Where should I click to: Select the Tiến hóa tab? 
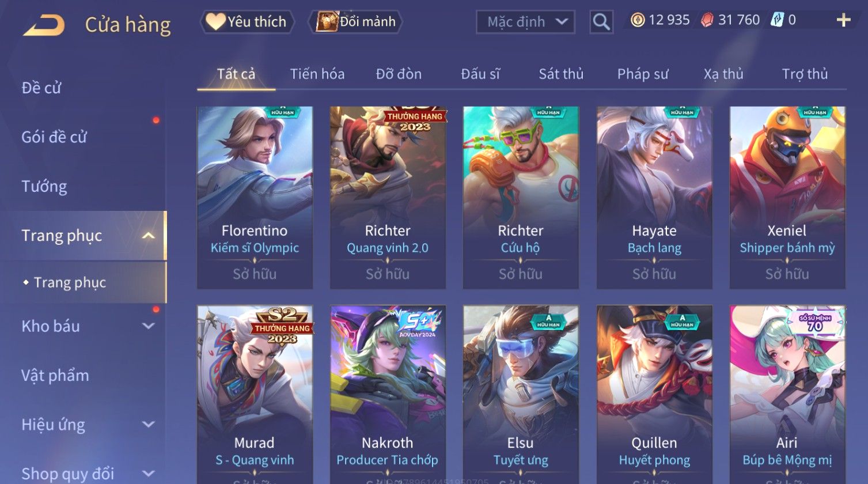point(317,74)
